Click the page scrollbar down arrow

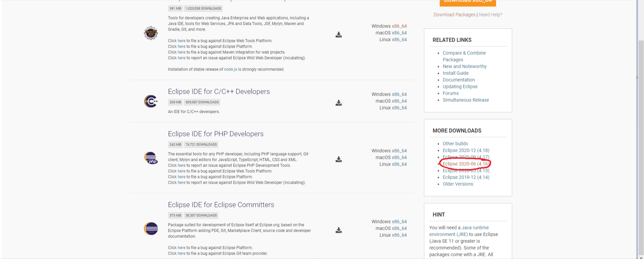pos(641,257)
